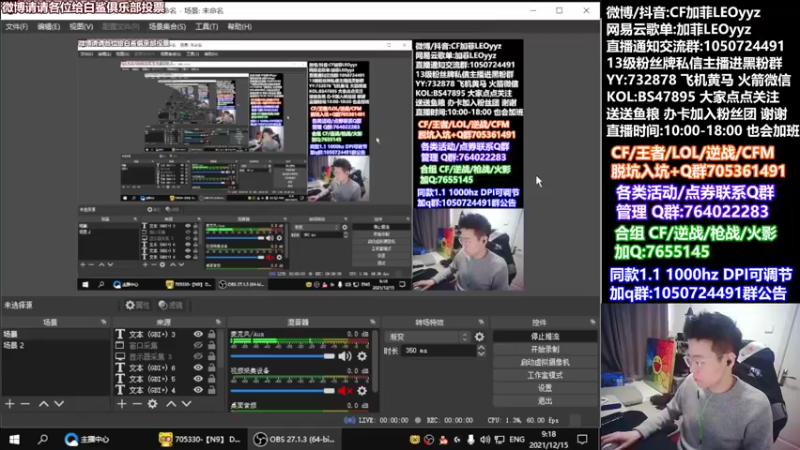Open Windows notification center icon

(582, 439)
